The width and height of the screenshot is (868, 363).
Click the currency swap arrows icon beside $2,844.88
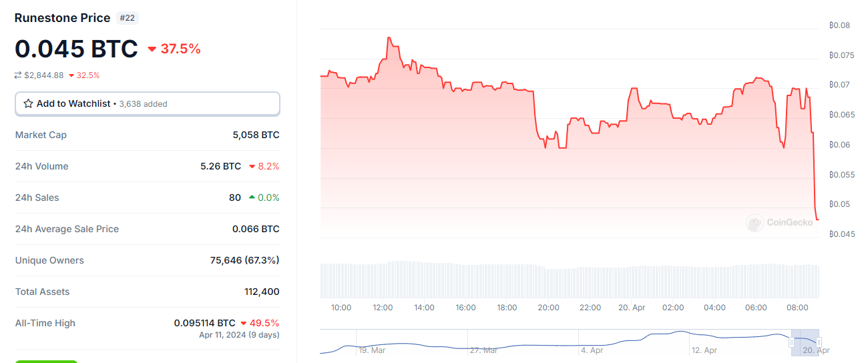tap(18, 75)
